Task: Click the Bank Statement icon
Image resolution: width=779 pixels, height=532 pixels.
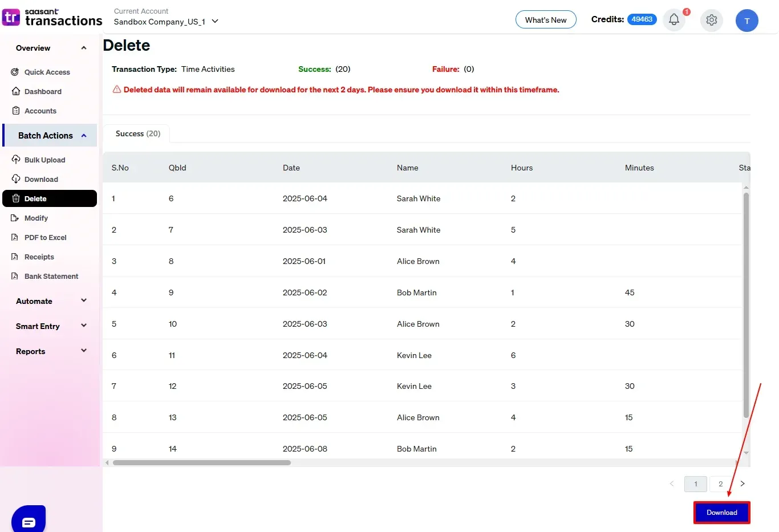Action: pyautogui.click(x=15, y=276)
